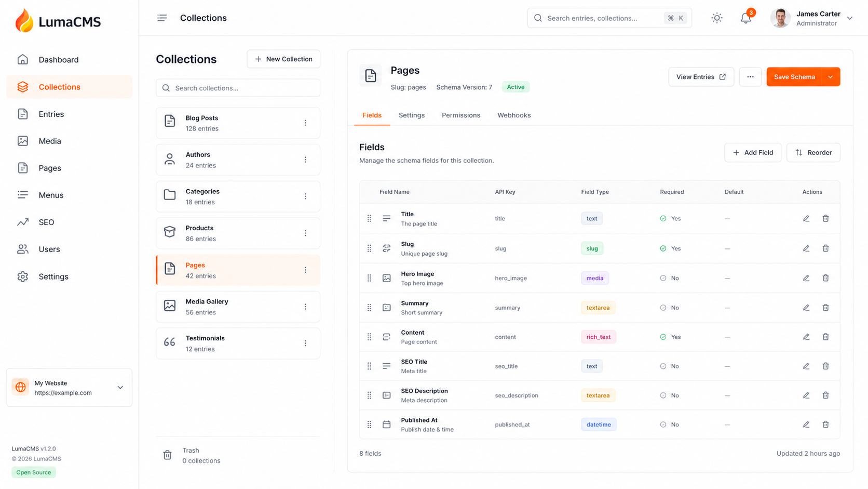
Task: Open the more actions ellipsis button
Action: click(750, 77)
